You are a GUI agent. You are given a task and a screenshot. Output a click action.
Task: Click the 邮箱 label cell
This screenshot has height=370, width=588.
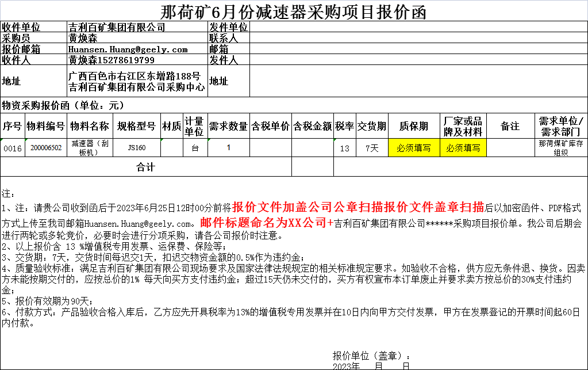(229, 49)
